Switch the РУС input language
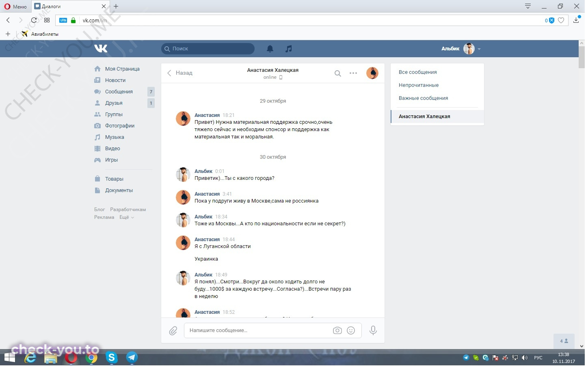 pyautogui.click(x=538, y=358)
